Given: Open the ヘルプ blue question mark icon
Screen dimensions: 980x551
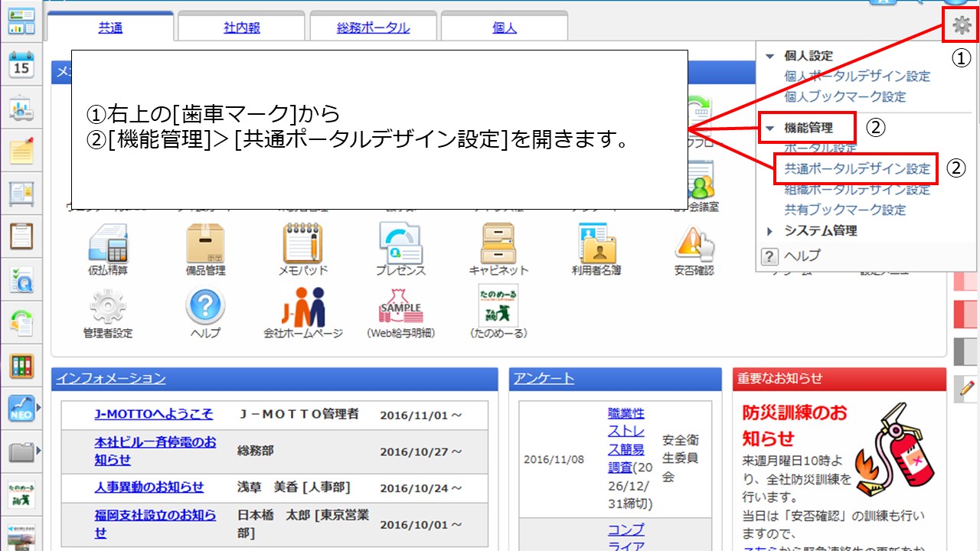Looking at the screenshot, I should point(204,306).
